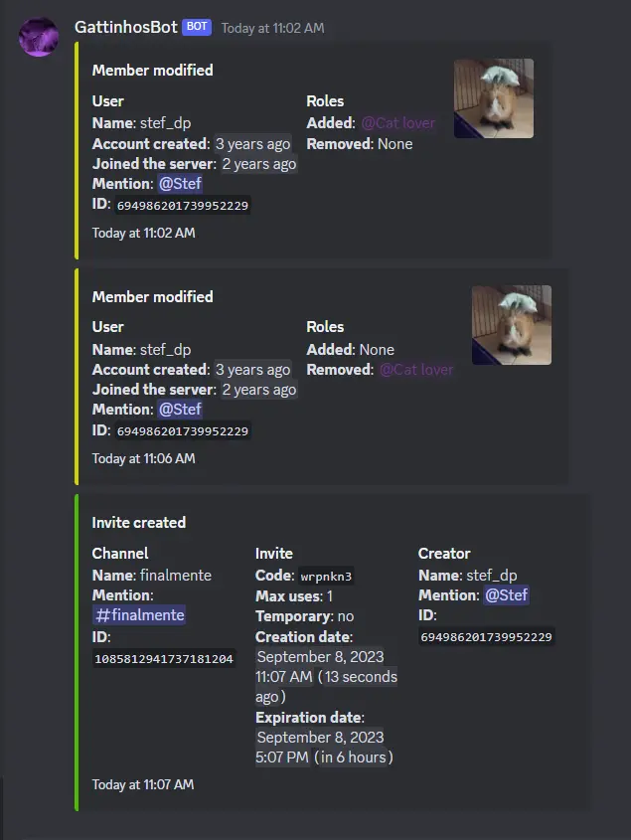
Task: Click the message timestamp Today at 11:02 AM
Action: (x=272, y=28)
